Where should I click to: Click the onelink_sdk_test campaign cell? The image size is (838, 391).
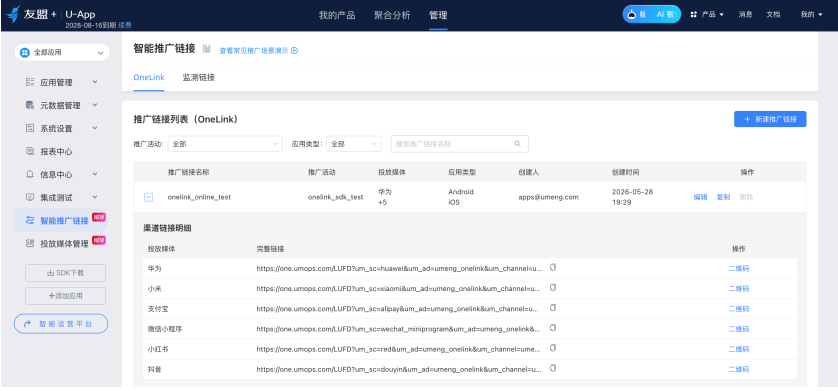(x=336, y=197)
